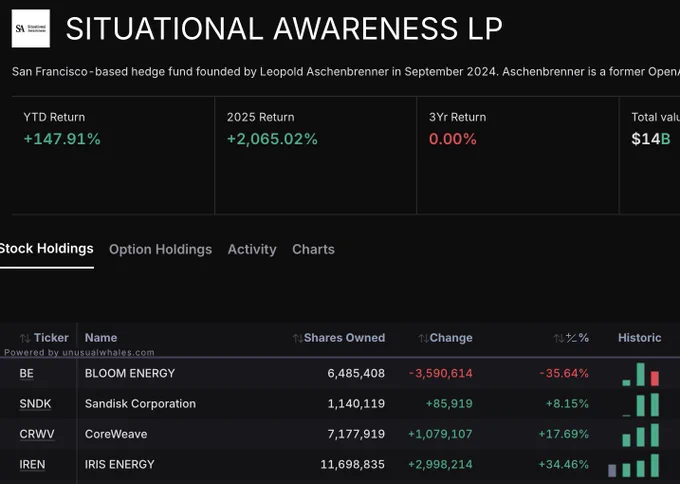Select the BLOOM ENERGY name cell
The height and width of the screenshot is (484, 680).
pos(130,373)
